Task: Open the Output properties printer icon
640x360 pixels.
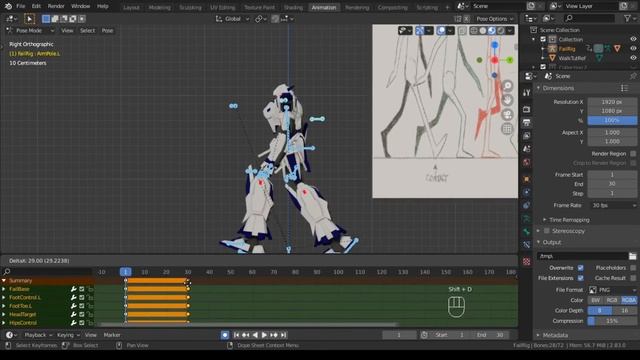Action: tap(527, 122)
